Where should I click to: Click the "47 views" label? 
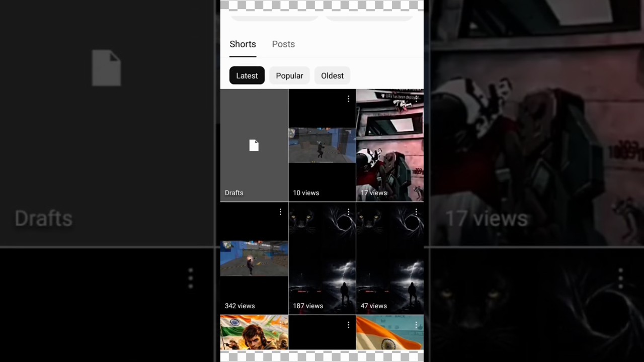(x=374, y=306)
